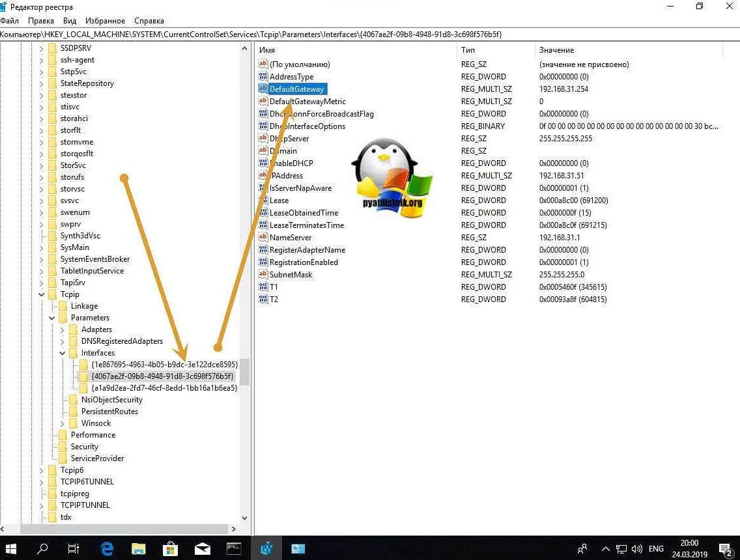Open the Правка menu

point(41,20)
